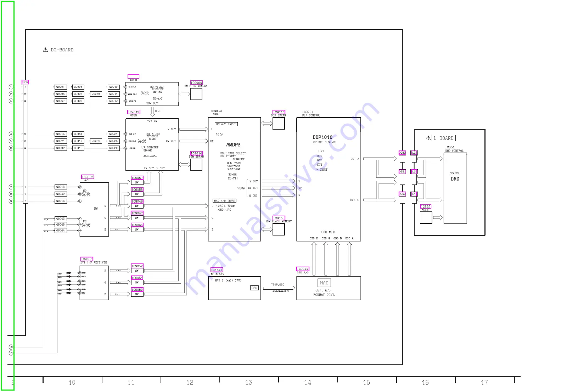561x392 pixels.
Task: Click the OSD box in MAIN CPU block
Action: [254, 288]
